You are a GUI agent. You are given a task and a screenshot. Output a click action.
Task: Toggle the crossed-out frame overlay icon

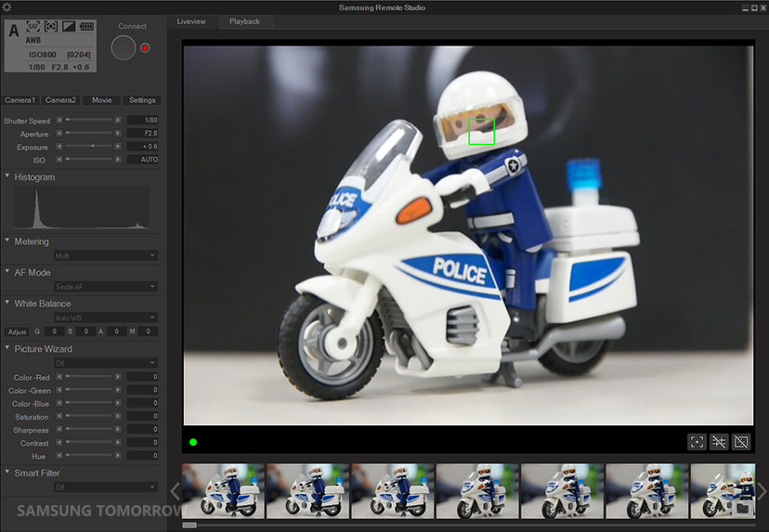tap(741, 442)
